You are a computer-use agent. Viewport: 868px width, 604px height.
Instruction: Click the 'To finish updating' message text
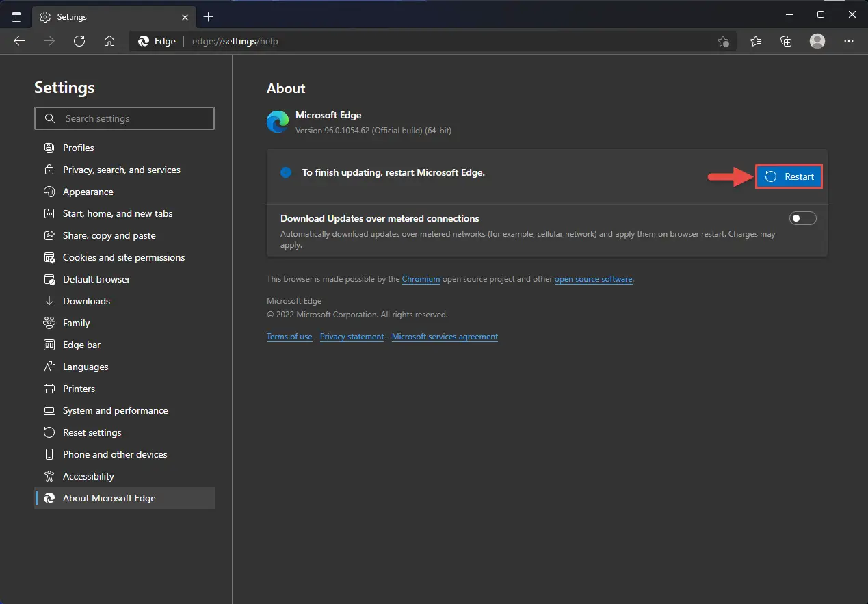393,173
